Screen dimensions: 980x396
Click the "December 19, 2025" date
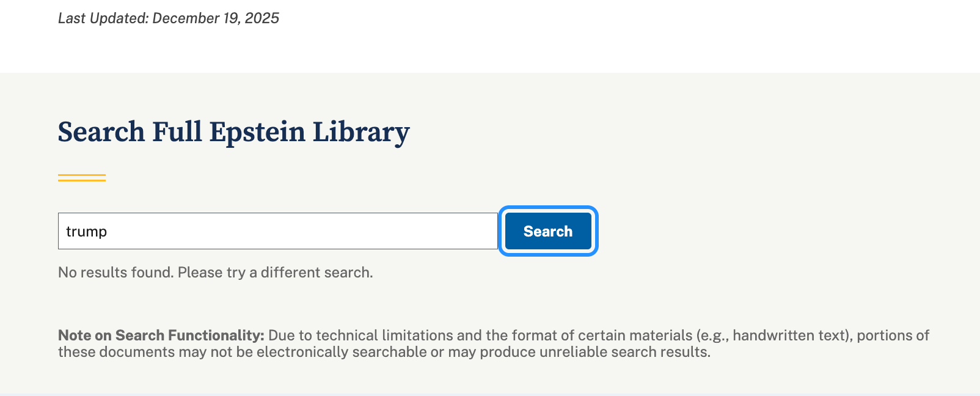pos(216,18)
